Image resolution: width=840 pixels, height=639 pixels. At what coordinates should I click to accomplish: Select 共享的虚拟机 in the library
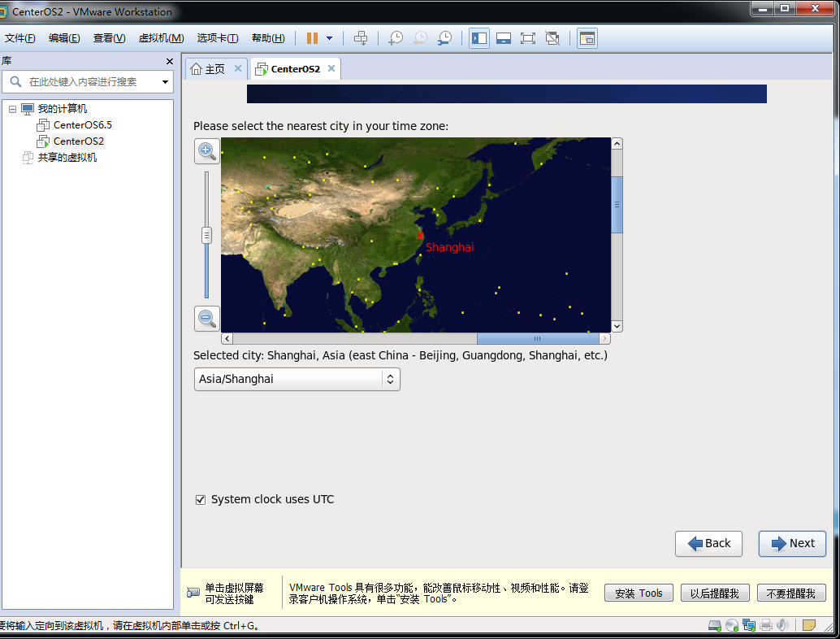pos(67,158)
